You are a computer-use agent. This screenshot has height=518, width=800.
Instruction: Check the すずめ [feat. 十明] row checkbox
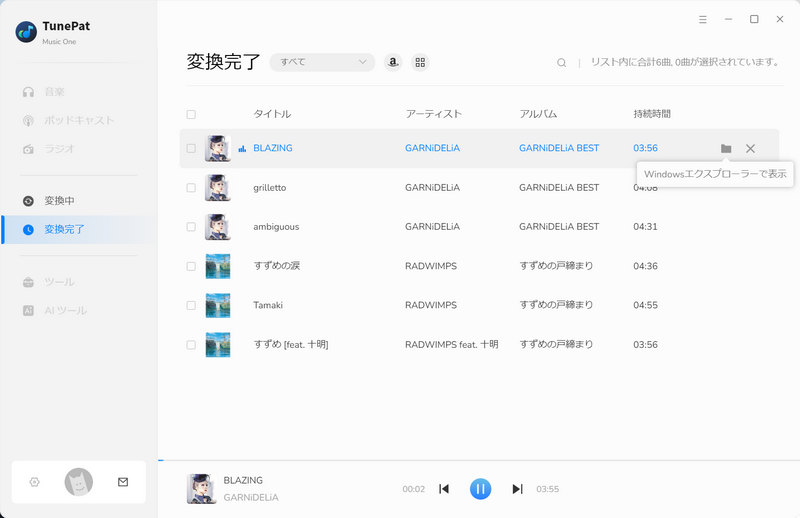tap(191, 345)
